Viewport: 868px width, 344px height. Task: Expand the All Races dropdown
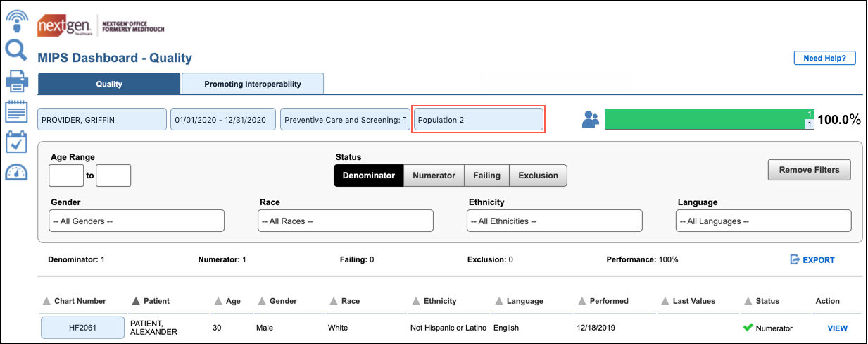coord(346,221)
